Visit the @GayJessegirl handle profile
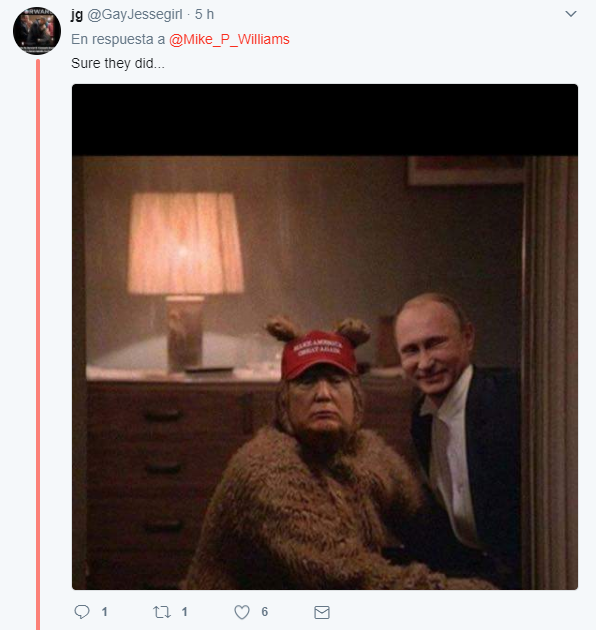The image size is (596, 630). coord(135,14)
